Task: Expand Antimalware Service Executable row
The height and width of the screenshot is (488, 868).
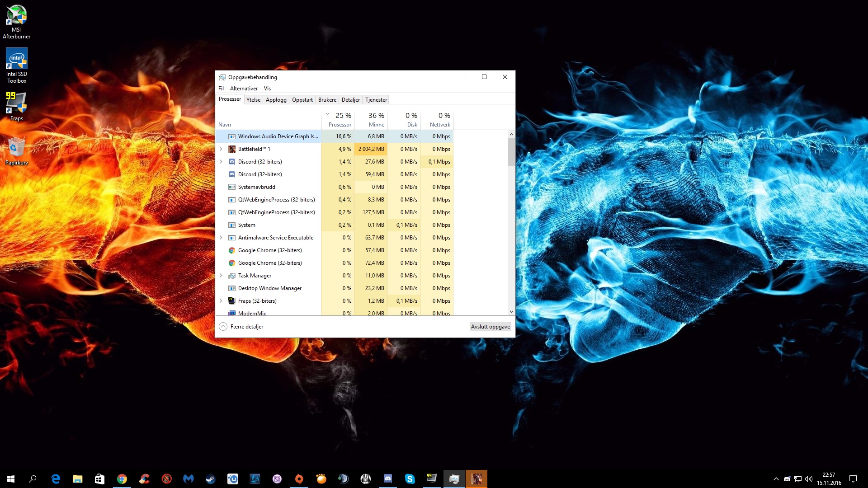Action: pos(221,237)
